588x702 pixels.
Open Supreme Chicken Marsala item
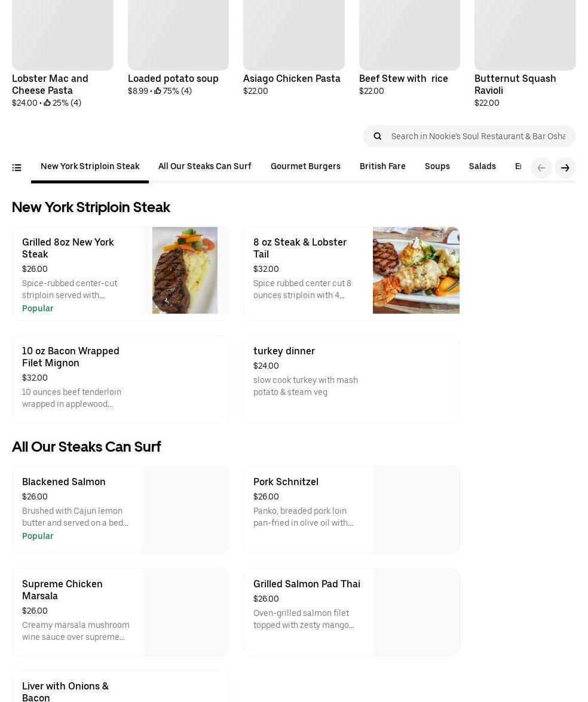tap(120, 612)
